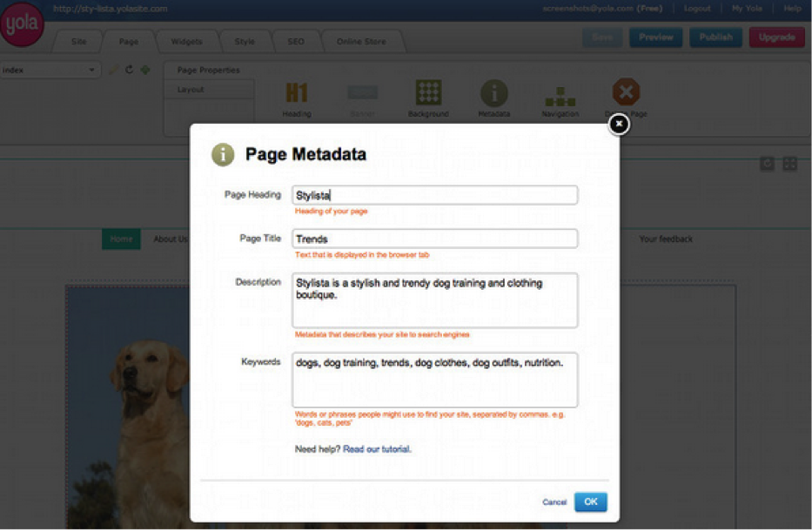This screenshot has width=812, height=532.
Task: Click the Publish button
Action: tap(715, 37)
